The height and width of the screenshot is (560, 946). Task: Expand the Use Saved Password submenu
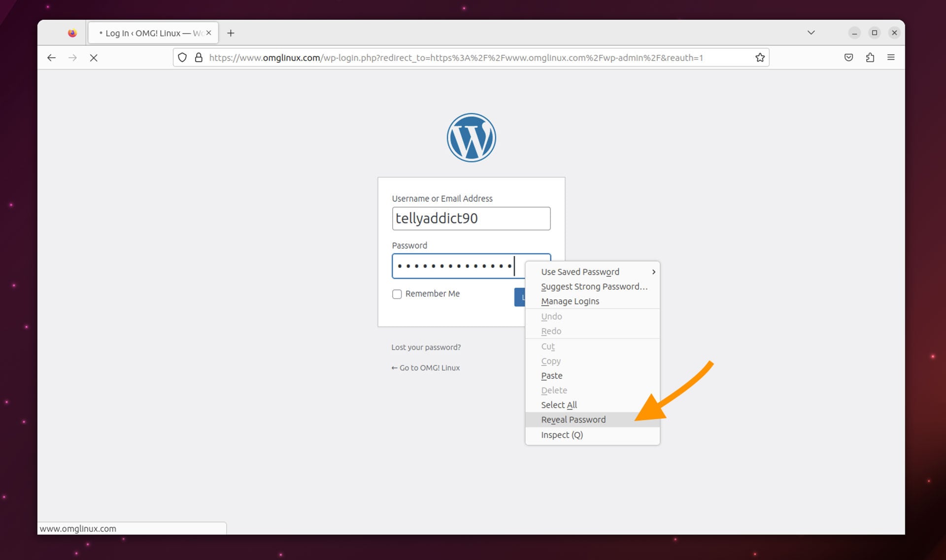click(592, 272)
